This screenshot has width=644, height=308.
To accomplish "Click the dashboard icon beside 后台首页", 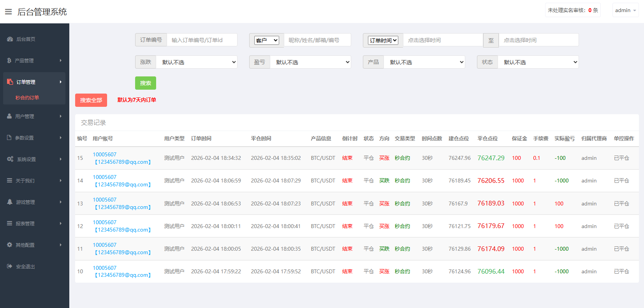I will click(10, 39).
